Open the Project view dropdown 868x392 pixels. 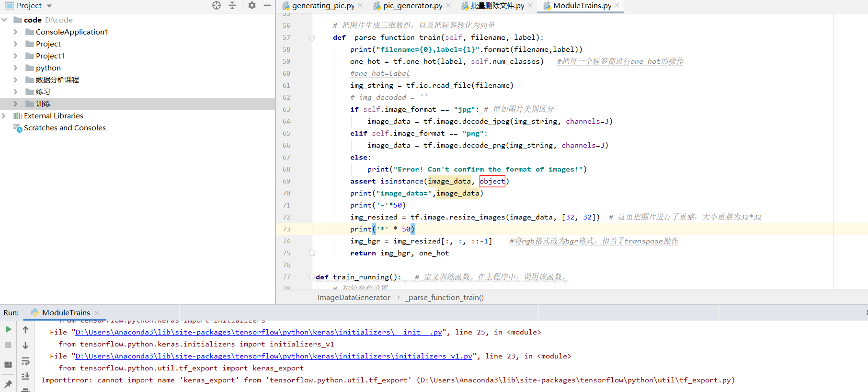tap(49, 6)
